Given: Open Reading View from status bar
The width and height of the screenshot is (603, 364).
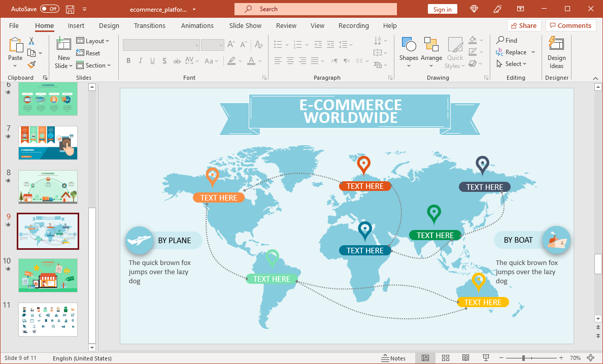Looking at the screenshot, I should (465, 358).
